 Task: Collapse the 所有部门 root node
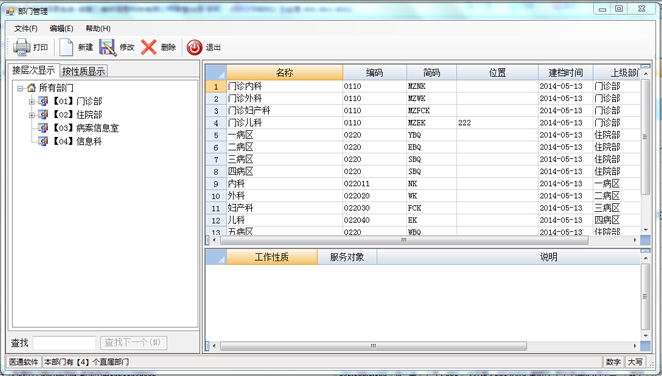(20, 88)
